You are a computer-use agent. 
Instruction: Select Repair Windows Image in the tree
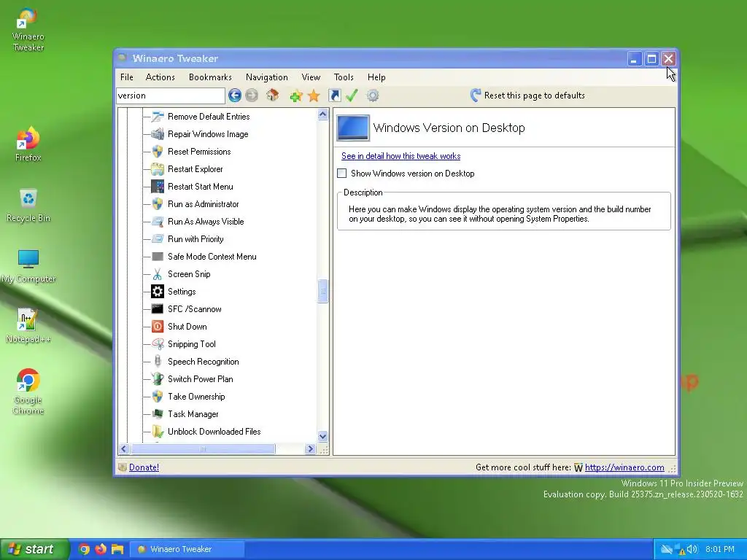pos(208,134)
